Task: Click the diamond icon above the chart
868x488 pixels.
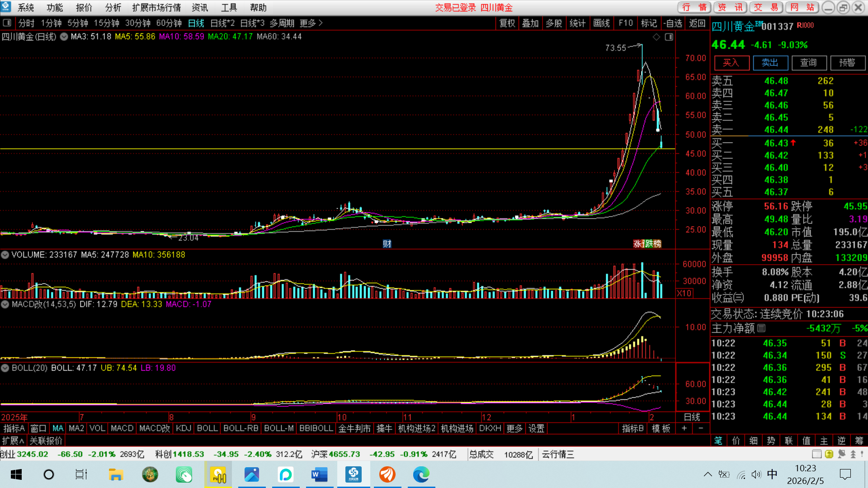Action: (x=656, y=37)
